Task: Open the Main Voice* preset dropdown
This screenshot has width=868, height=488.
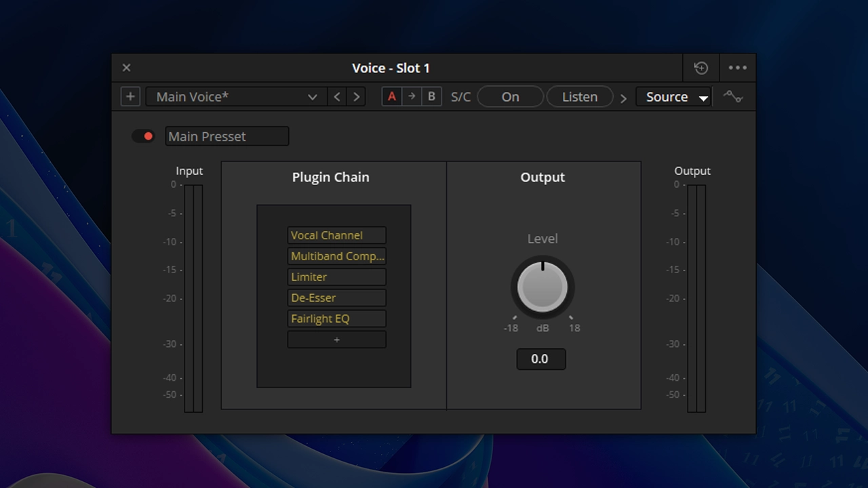Action: tap(235, 96)
